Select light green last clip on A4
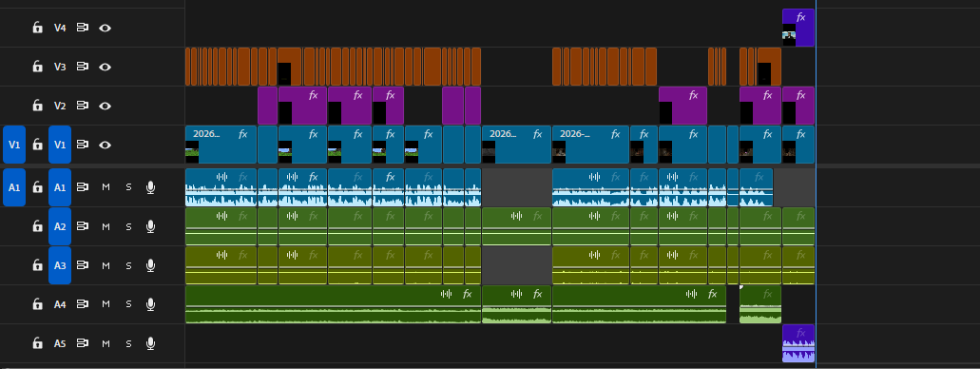 coord(760,304)
